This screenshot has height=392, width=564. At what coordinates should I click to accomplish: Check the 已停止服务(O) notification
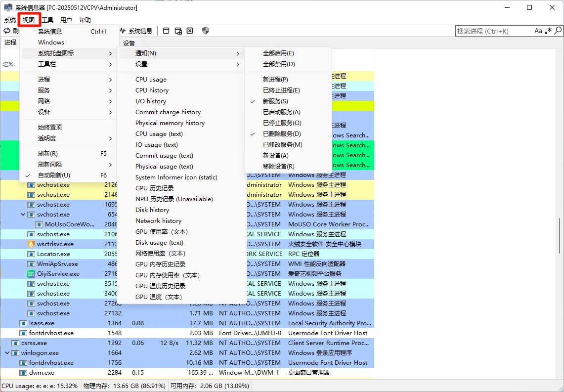click(288, 123)
